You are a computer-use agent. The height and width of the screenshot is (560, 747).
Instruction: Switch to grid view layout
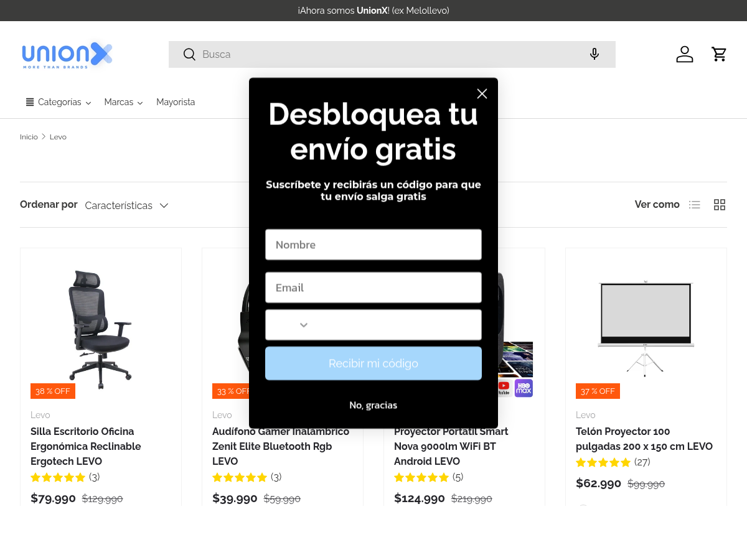tap(720, 205)
